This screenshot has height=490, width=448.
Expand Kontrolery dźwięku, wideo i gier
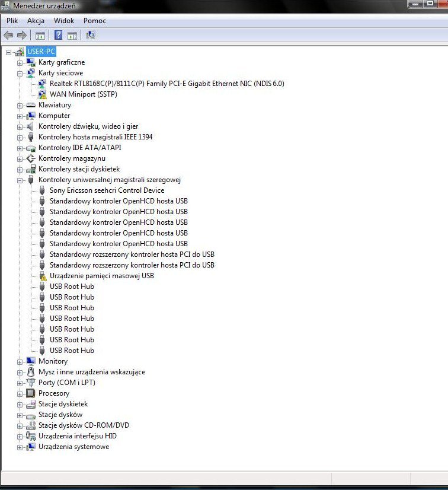(20, 127)
